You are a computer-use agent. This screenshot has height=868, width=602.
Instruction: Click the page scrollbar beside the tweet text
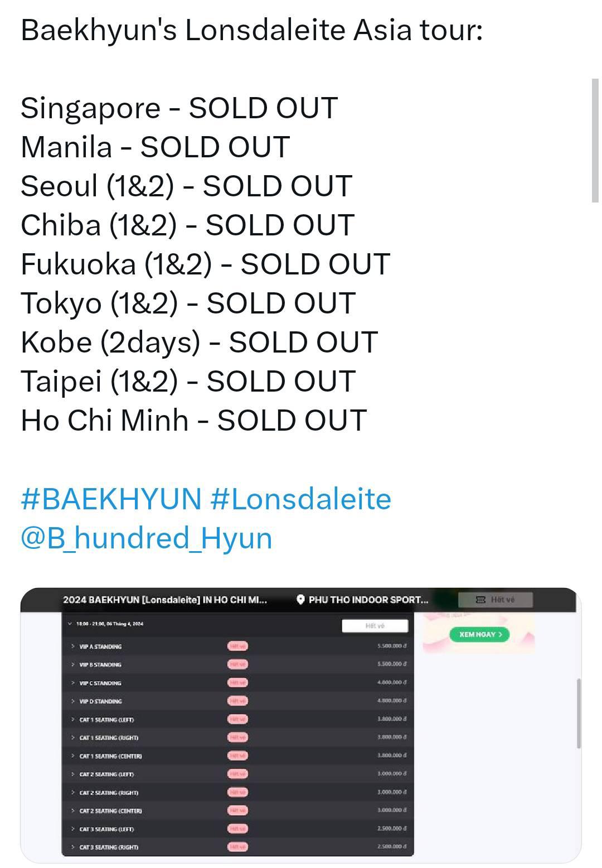[x=595, y=140]
